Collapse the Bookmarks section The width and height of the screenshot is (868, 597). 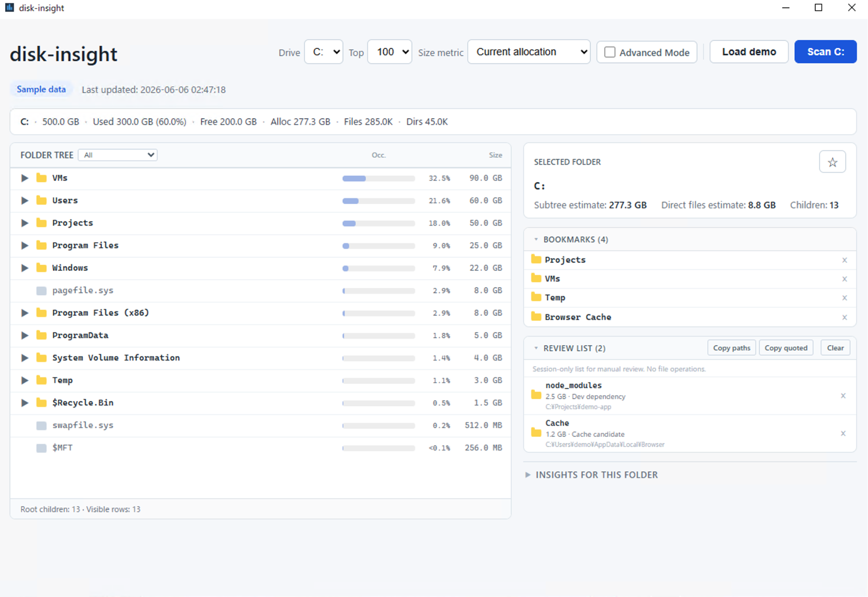coord(536,239)
